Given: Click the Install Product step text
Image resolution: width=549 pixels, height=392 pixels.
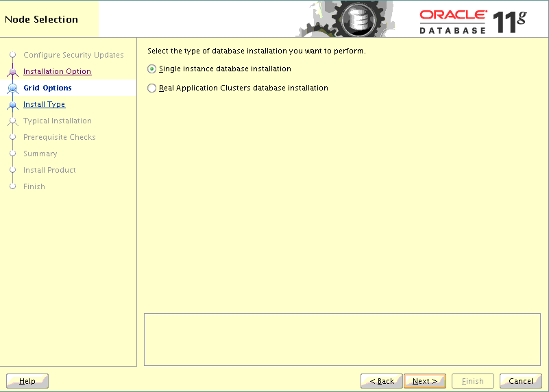Looking at the screenshot, I should [x=49, y=170].
